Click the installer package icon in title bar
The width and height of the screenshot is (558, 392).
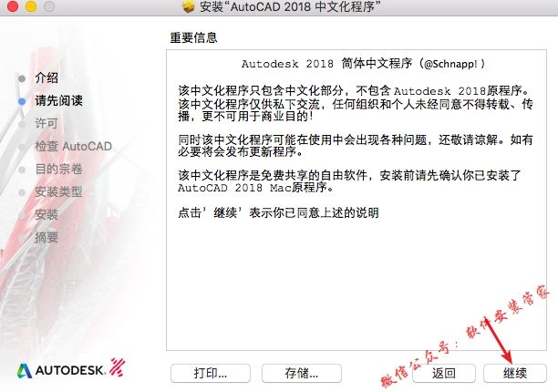pos(188,6)
